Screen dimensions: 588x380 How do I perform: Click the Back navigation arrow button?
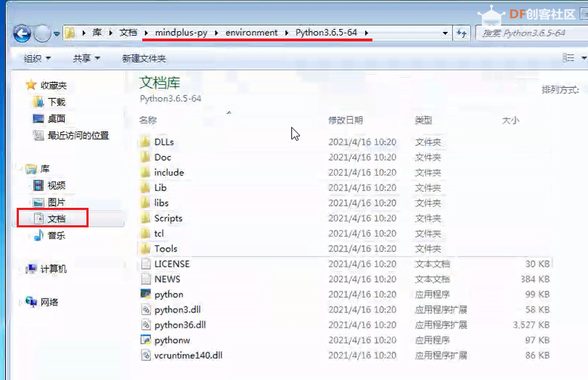point(22,34)
